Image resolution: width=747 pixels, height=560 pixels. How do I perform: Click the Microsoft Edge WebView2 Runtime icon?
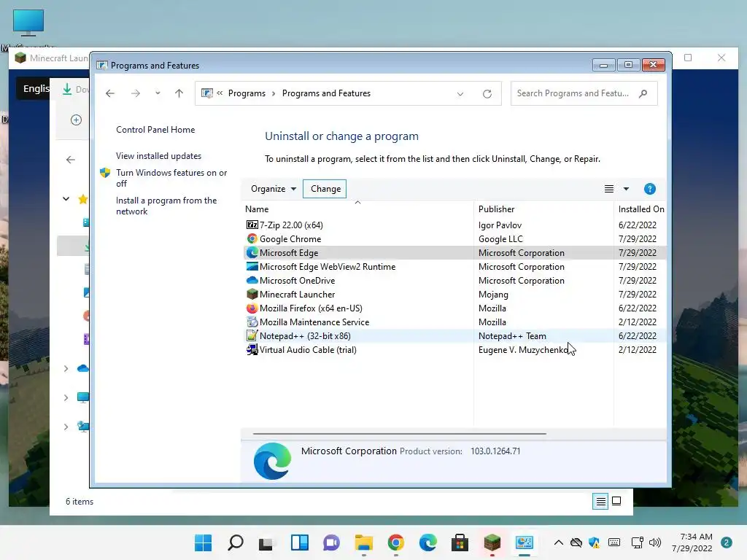coord(252,267)
